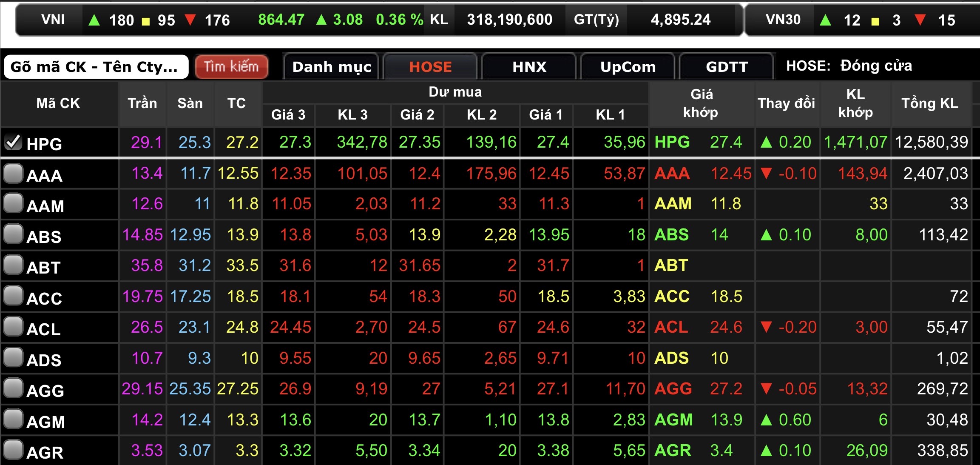Switch to the HNX tab
Image resolution: width=980 pixels, height=465 pixels.
[x=529, y=67]
